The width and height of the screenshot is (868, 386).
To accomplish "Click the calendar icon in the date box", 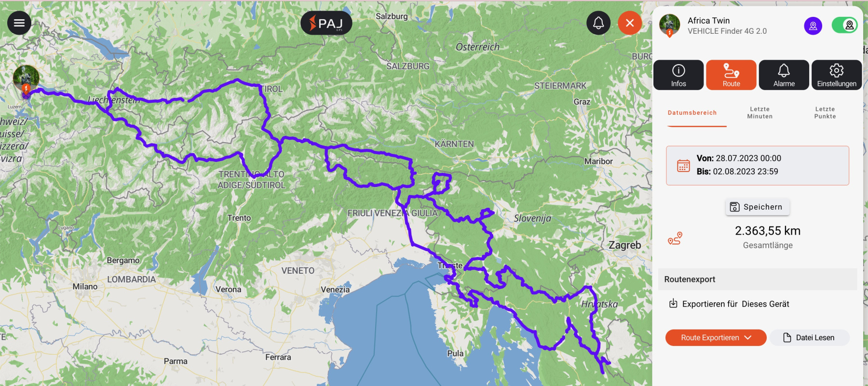I will (x=683, y=166).
